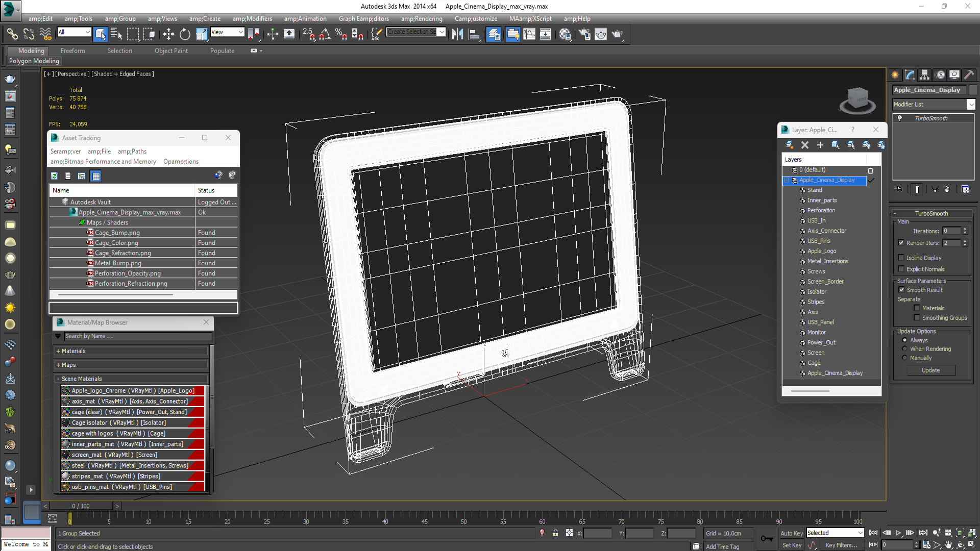Viewport: 980px width, 551px height.
Task: Open Key Filters dialog
Action: (841, 545)
